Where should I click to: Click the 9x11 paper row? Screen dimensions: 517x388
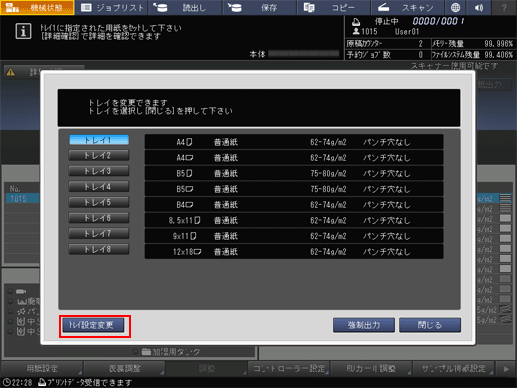294,236
